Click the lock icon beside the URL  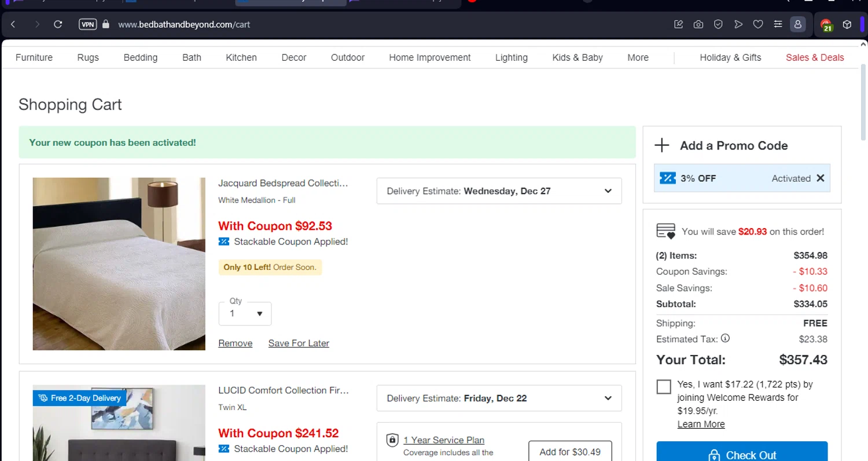pos(105,24)
